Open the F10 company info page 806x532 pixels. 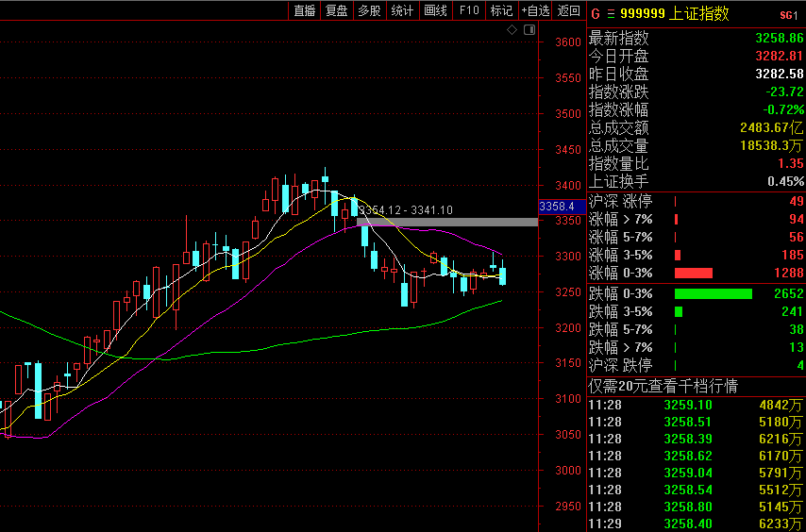(x=469, y=10)
